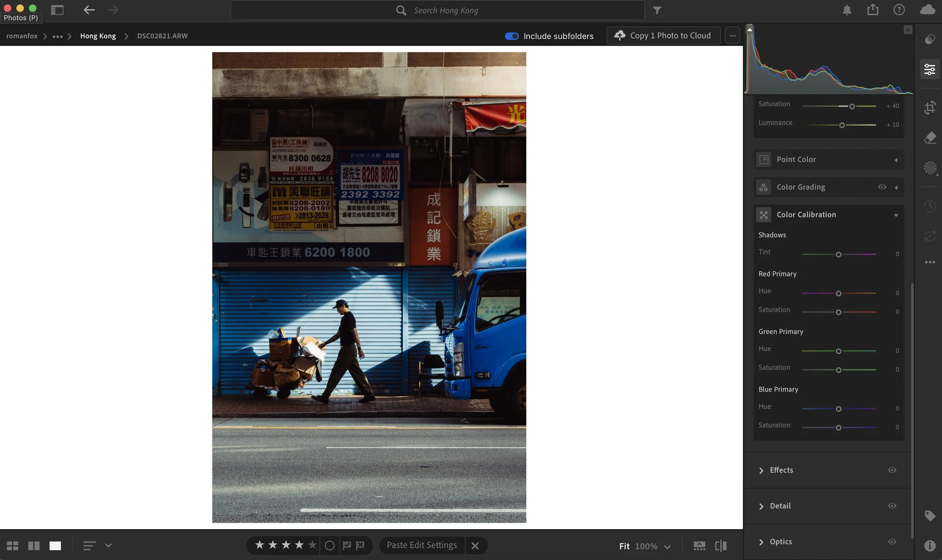Select the Healing eraser tool
The height and width of the screenshot is (560, 942).
coord(930,138)
